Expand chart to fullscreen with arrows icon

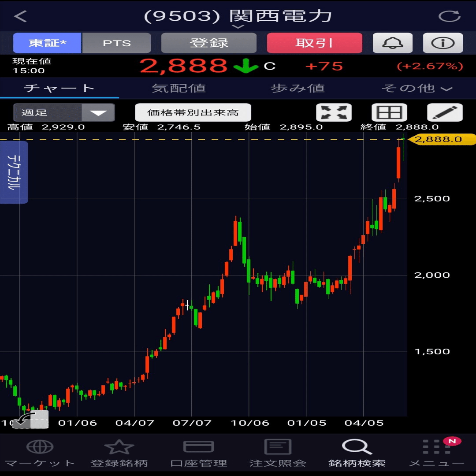[334, 112]
